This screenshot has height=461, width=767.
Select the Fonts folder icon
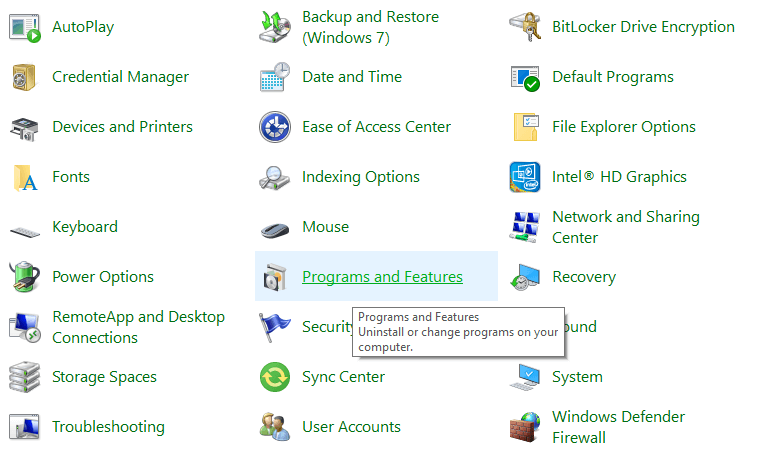coord(25,177)
